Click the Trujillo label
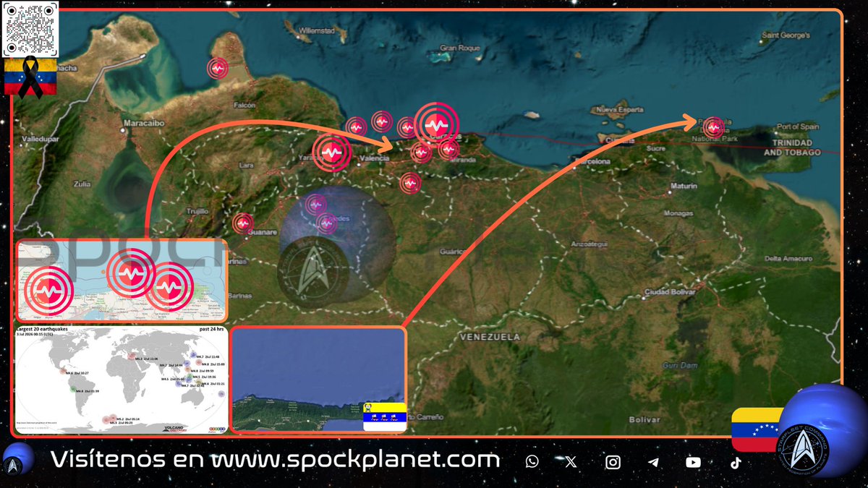Screen dimensions: 868x488 point(197,211)
